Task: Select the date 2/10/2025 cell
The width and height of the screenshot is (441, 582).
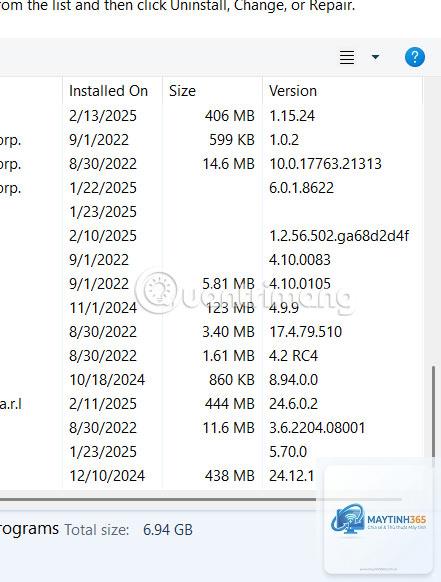Action: pyautogui.click(x=103, y=236)
